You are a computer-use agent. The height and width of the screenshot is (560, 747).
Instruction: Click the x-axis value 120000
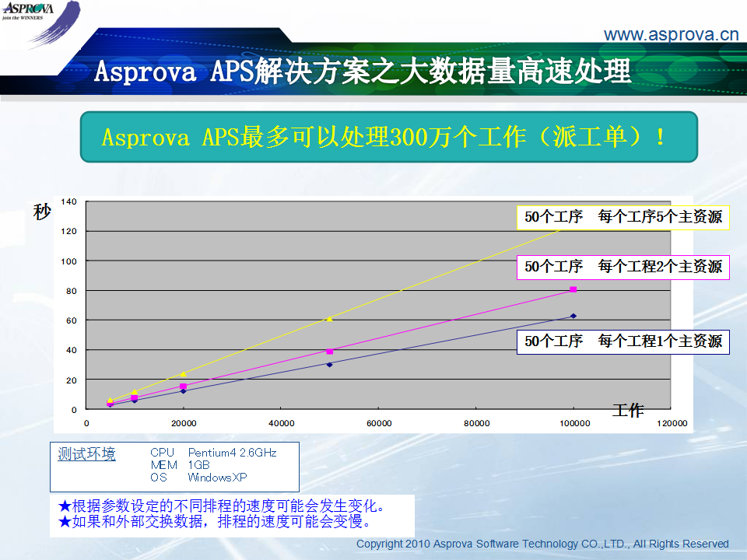672,423
